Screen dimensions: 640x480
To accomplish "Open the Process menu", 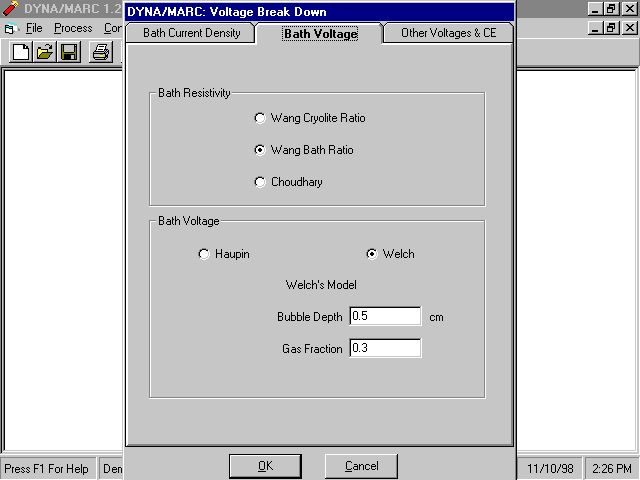I will [x=73, y=28].
